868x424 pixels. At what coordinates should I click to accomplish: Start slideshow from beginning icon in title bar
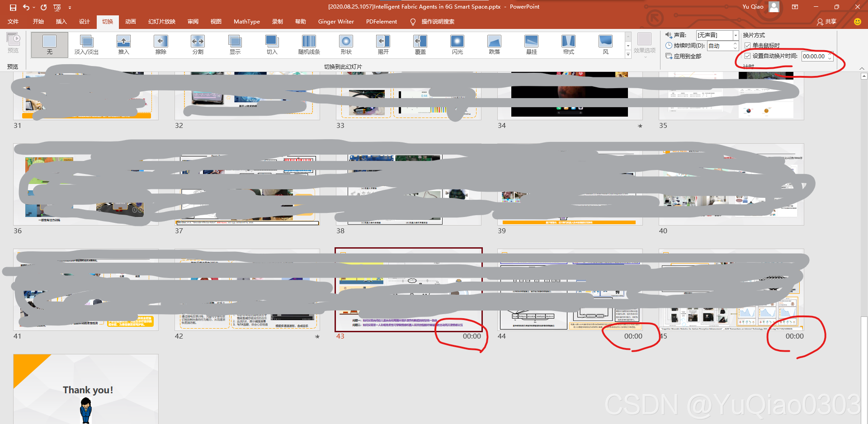coord(57,7)
